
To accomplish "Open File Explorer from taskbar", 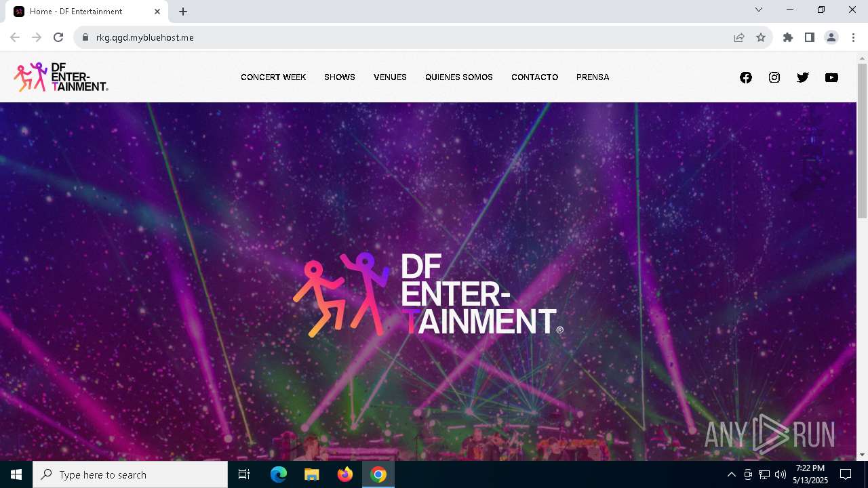I will click(x=312, y=474).
